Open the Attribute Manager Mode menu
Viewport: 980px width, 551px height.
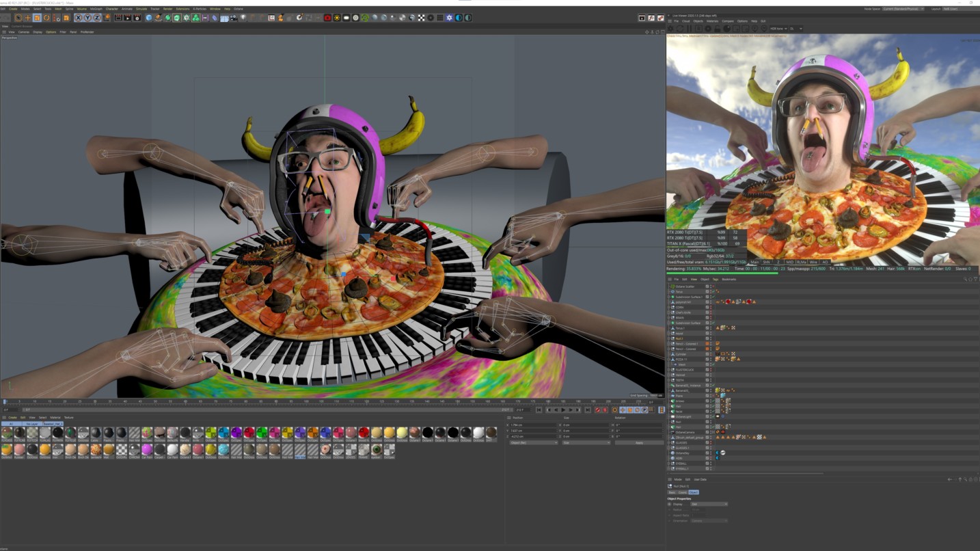pyautogui.click(x=678, y=479)
